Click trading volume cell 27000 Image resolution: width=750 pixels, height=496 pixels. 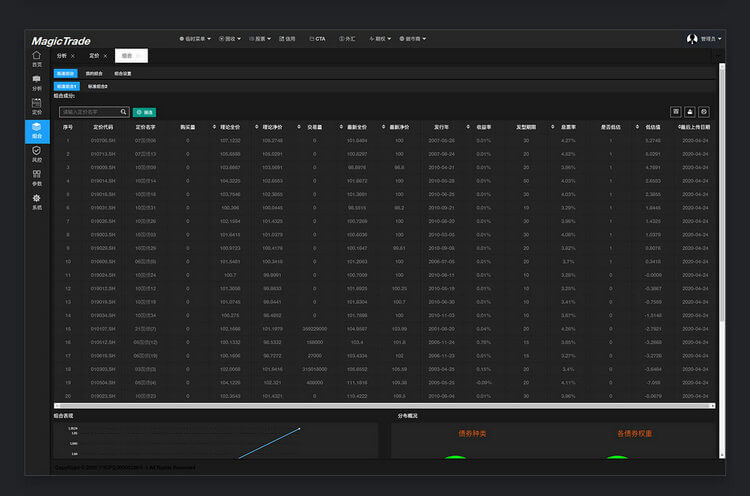(314, 356)
